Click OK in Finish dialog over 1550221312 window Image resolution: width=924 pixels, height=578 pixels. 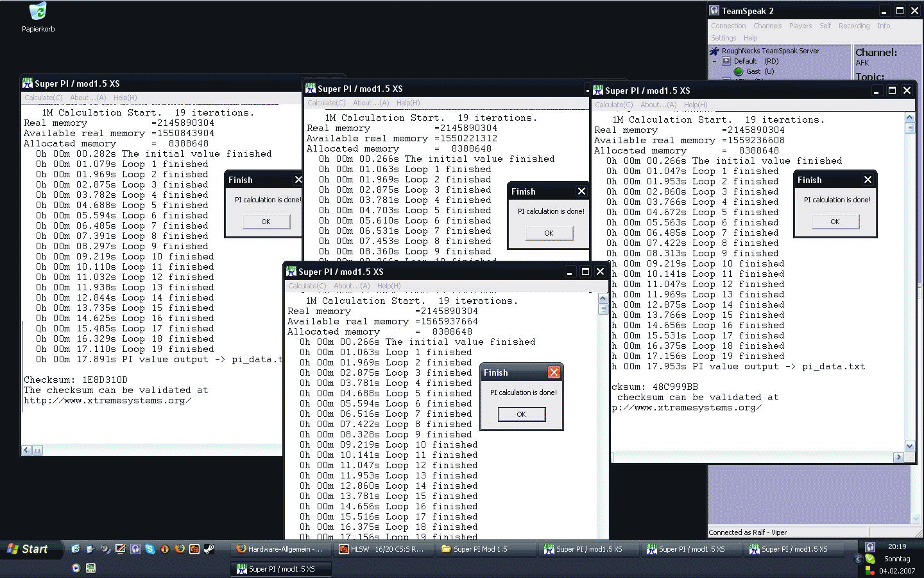pyautogui.click(x=549, y=233)
